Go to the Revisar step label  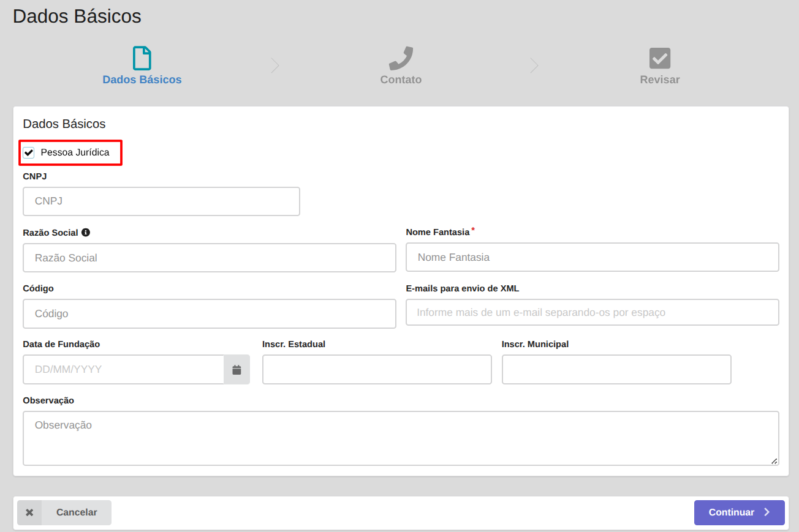(660, 80)
